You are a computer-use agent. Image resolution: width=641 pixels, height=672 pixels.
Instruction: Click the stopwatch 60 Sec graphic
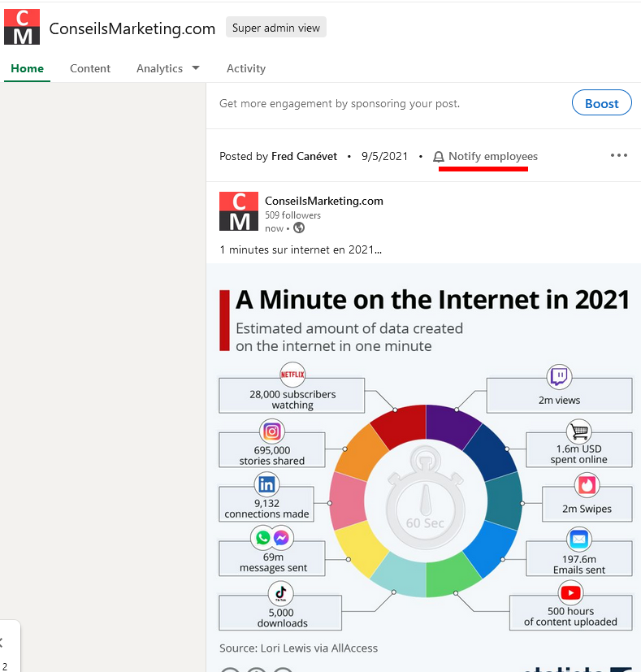[x=426, y=497]
